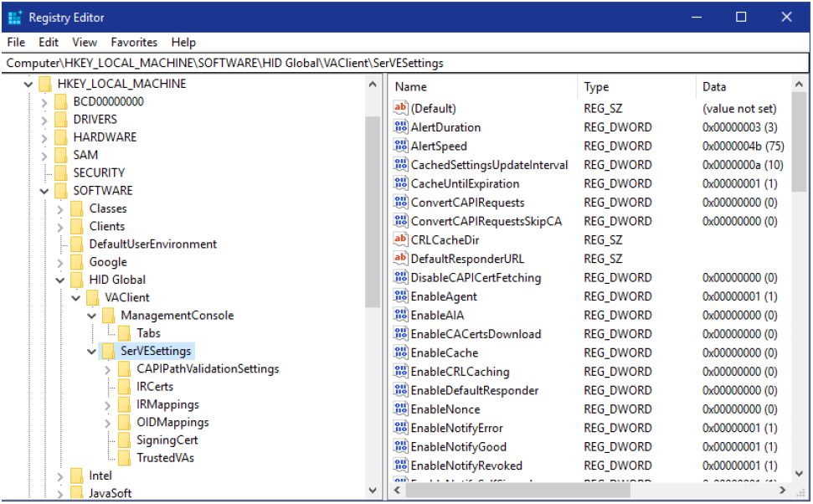Image resolution: width=813 pixels, height=504 pixels.
Task: Click the address bar showing the registry path
Action: pyautogui.click(x=251, y=61)
